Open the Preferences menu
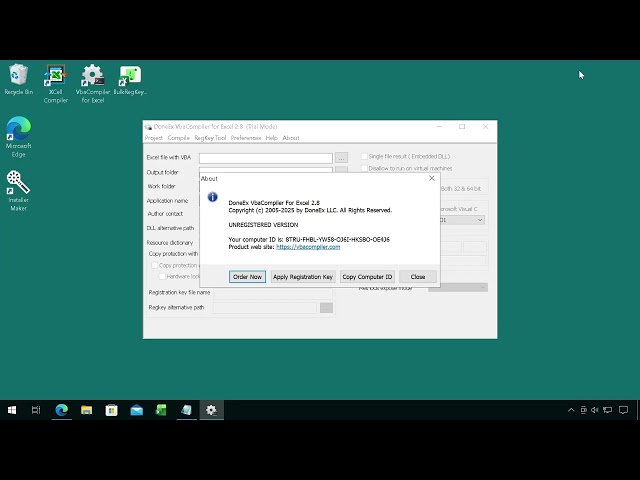 point(246,138)
